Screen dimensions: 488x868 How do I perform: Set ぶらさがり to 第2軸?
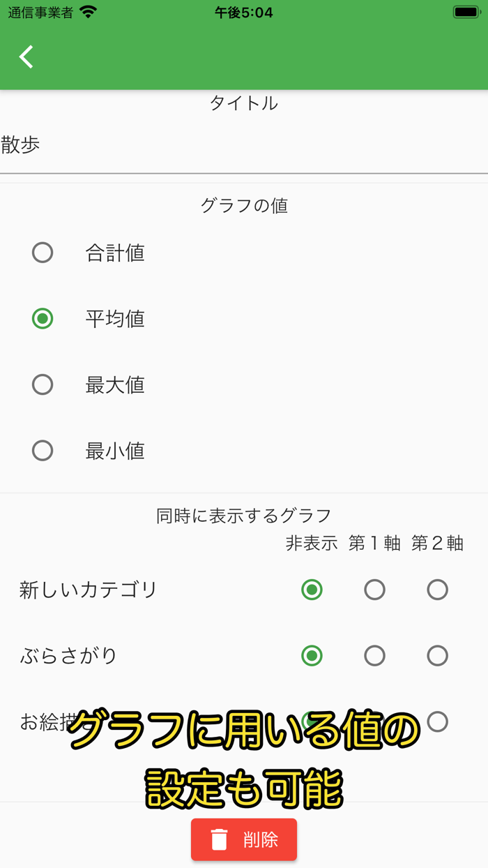437,655
